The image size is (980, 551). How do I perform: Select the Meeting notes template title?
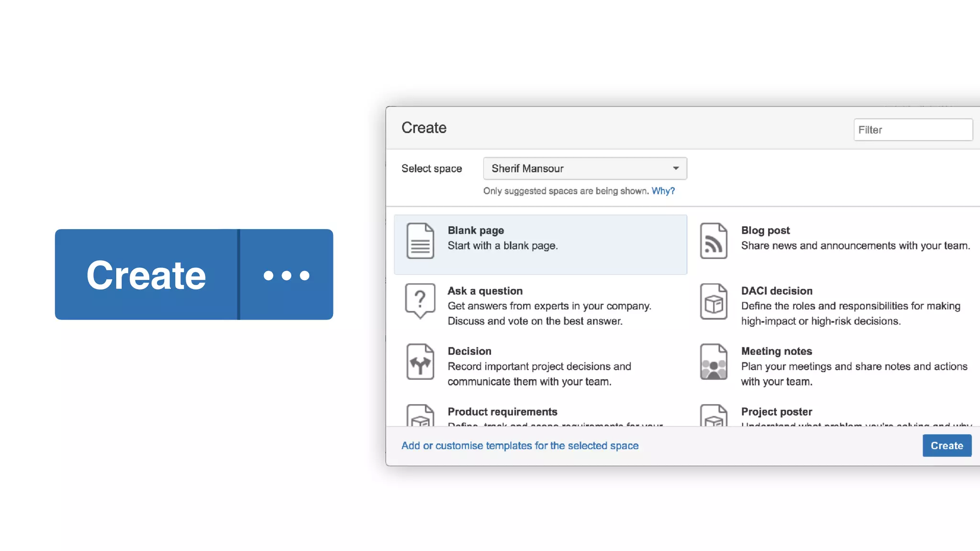coord(776,352)
